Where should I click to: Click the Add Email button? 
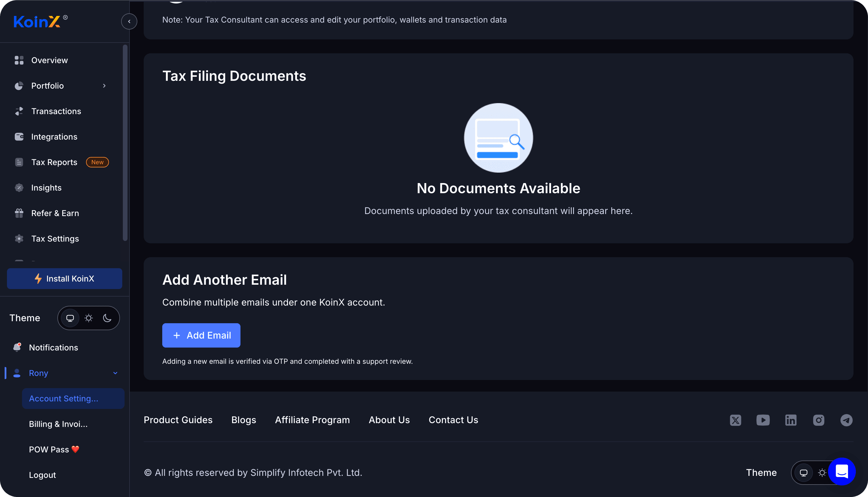(201, 335)
